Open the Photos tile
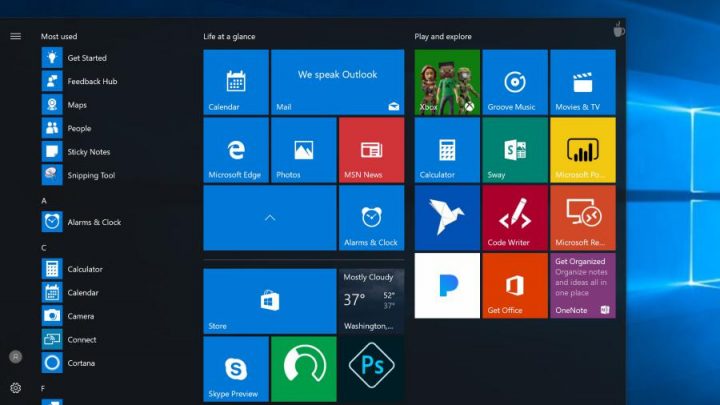Screen dimensions: 720x405 click(x=304, y=150)
